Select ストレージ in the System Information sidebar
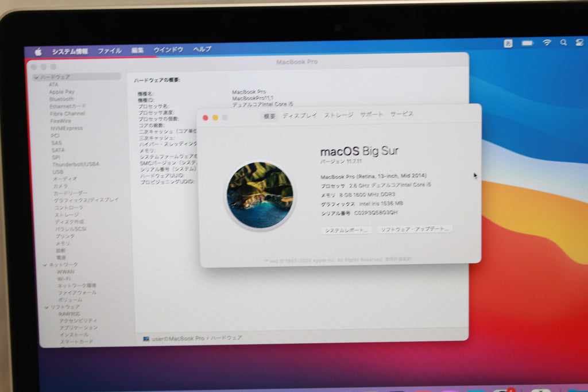This screenshot has height=392, width=588. click(67, 215)
